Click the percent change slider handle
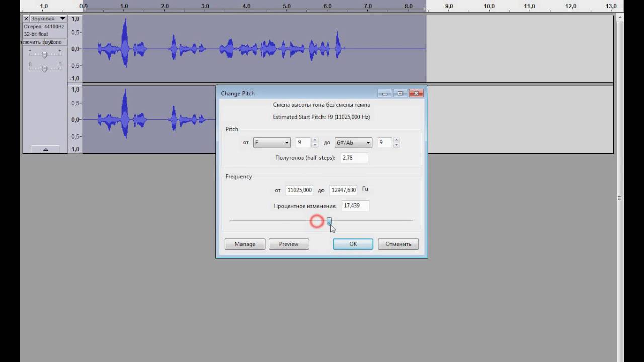The width and height of the screenshot is (644, 362). 329,221
